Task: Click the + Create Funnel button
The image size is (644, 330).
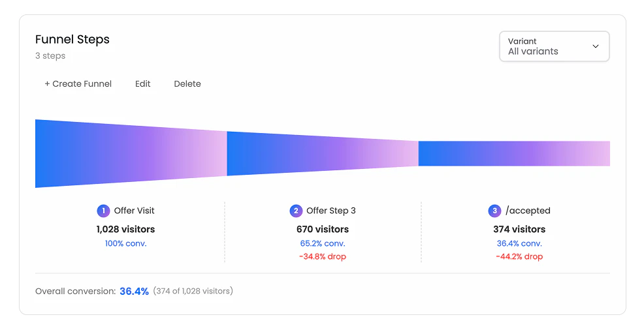Action: click(78, 83)
